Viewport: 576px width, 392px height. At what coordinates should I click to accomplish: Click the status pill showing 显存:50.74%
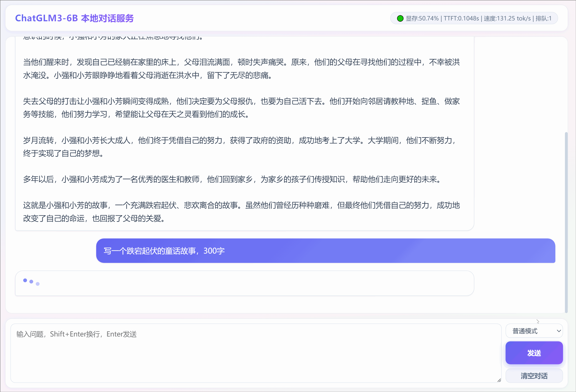[x=474, y=18]
